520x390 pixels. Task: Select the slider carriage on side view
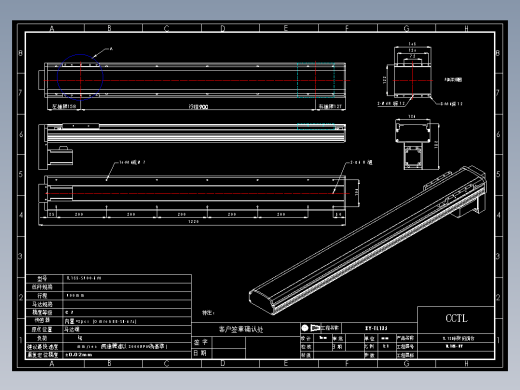(81, 126)
